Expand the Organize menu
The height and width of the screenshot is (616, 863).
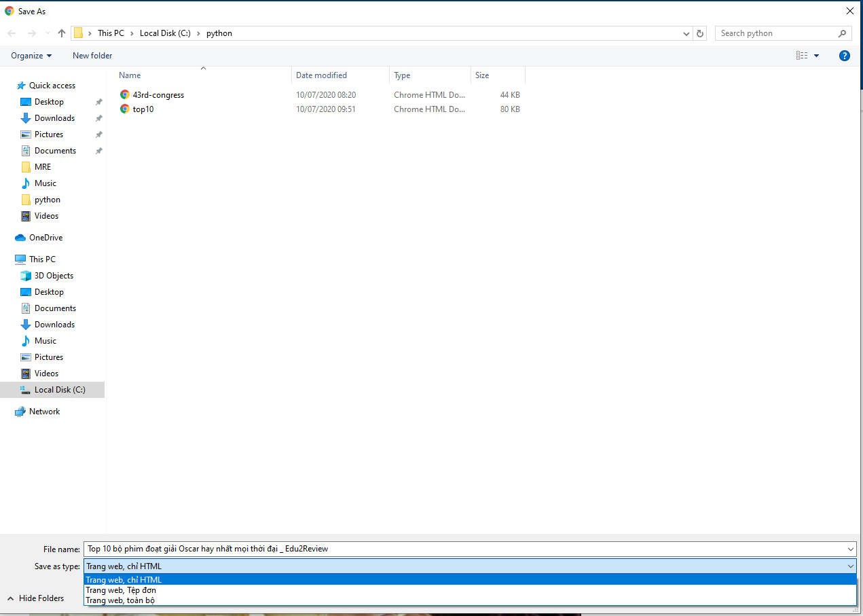coord(31,56)
